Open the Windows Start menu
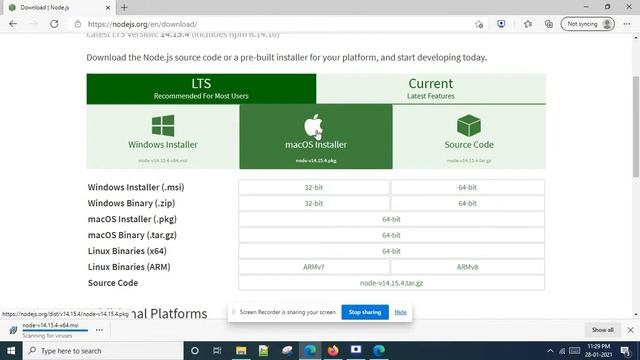Viewport: 640px width, 360px height. point(11,351)
